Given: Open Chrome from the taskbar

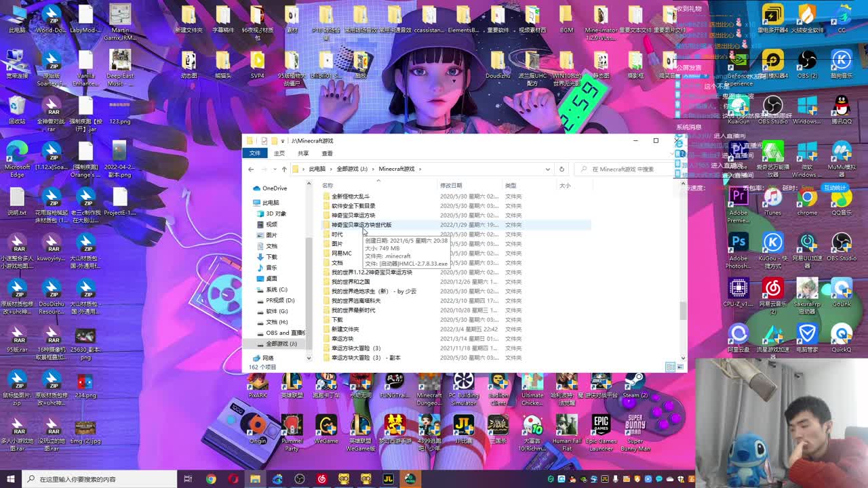Looking at the screenshot, I should click(211, 479).
